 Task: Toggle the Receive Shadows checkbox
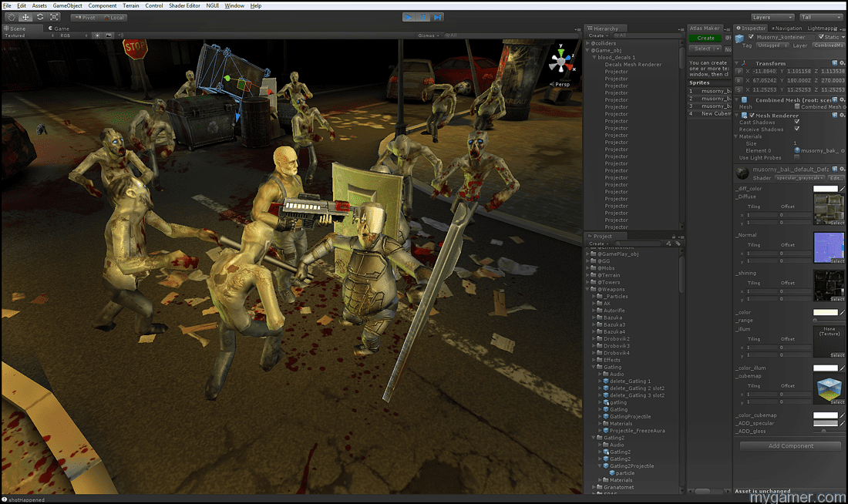(x=797, y=129)
